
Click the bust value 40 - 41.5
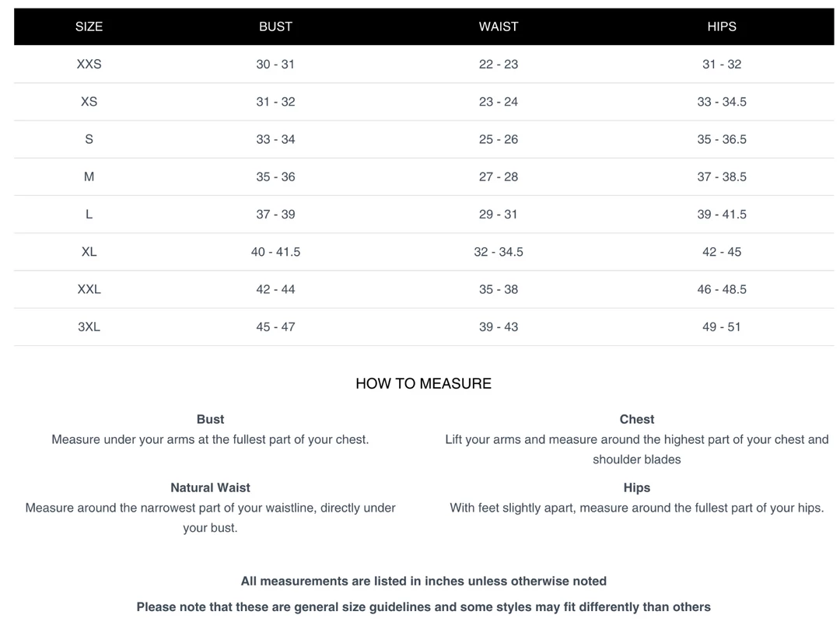(275, 252)
